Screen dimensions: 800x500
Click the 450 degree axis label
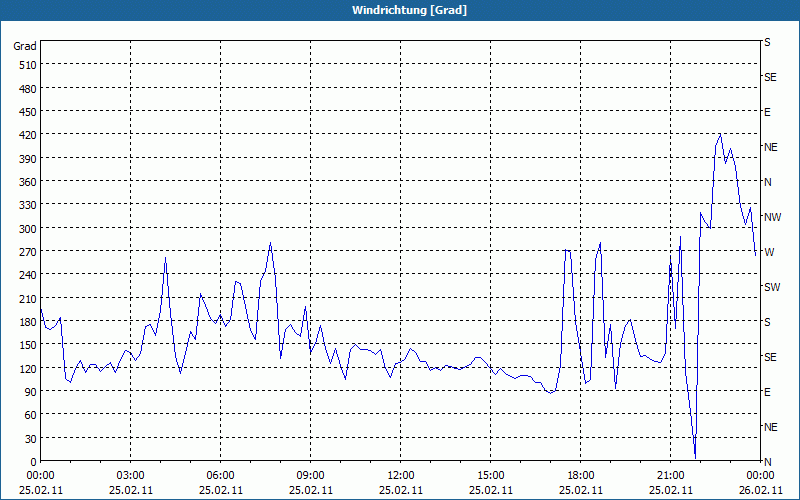click(x=28, y=112)
